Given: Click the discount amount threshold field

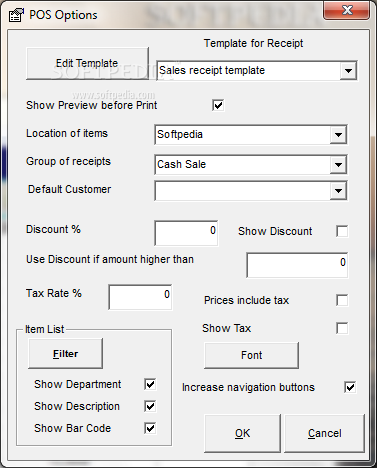Looking at the screenshot, I should 297,265.
